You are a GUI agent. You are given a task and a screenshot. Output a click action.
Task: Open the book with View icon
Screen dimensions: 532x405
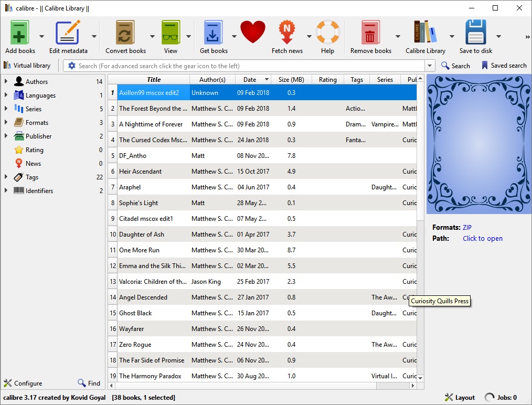tap(171, 32)
